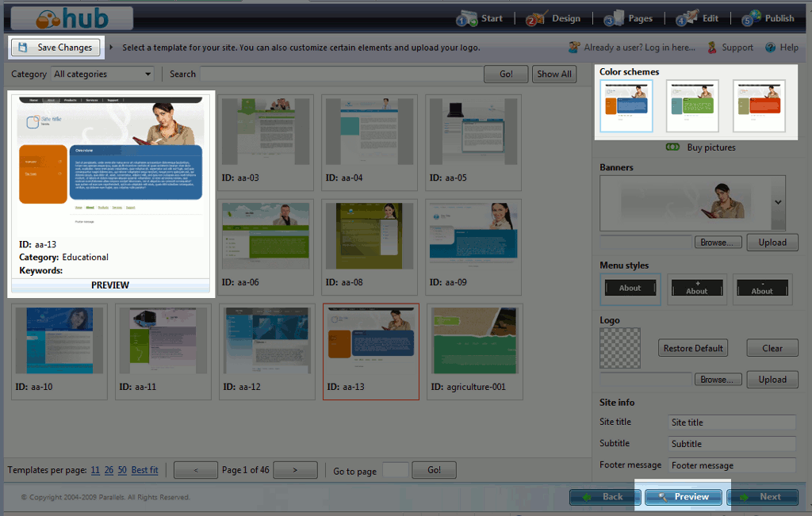Screen dimensions: 812x516
Task: Open the Edit step icon
Action: coord(686,18)
